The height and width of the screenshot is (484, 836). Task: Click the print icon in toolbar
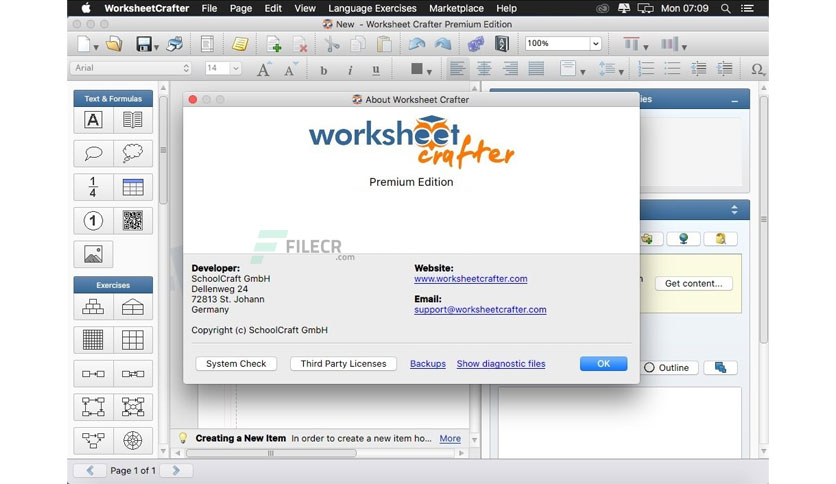pyautogui.click(x=174, y=44)
